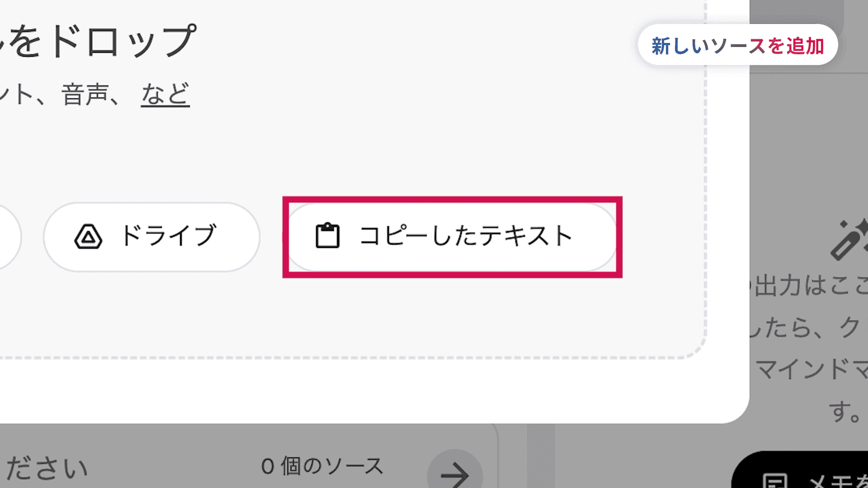Choose コピーしたテキスト as source

[452, 237]
